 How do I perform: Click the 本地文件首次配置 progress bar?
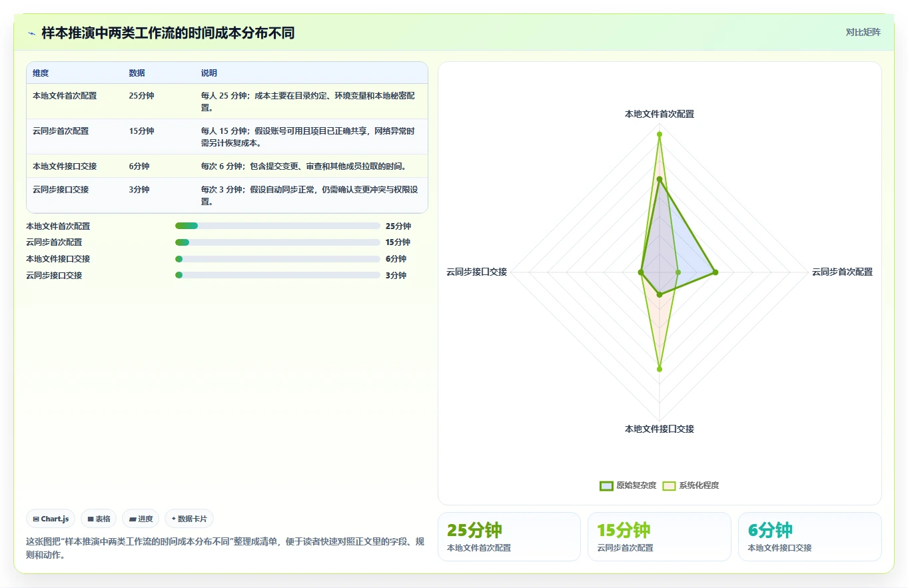click(278, 226)
